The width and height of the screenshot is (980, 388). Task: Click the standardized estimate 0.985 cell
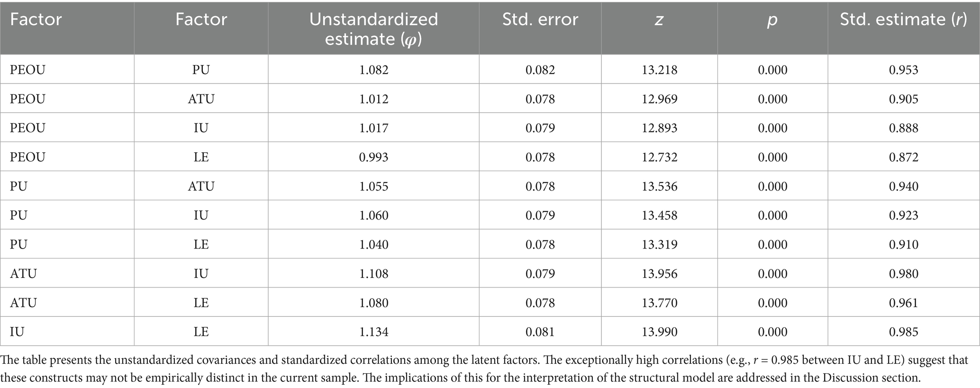coord(903,332)
